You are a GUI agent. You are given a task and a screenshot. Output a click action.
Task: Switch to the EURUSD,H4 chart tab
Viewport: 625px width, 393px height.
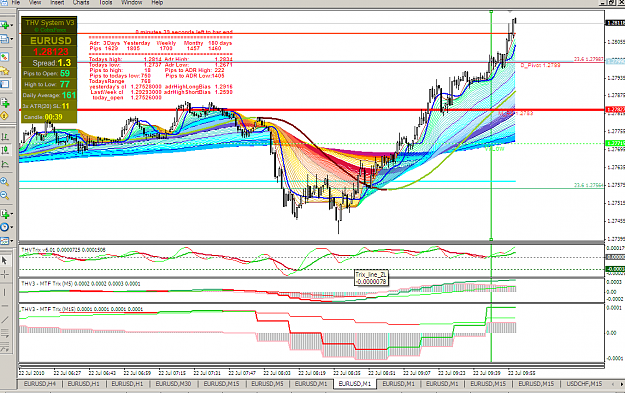coord(39,384)
